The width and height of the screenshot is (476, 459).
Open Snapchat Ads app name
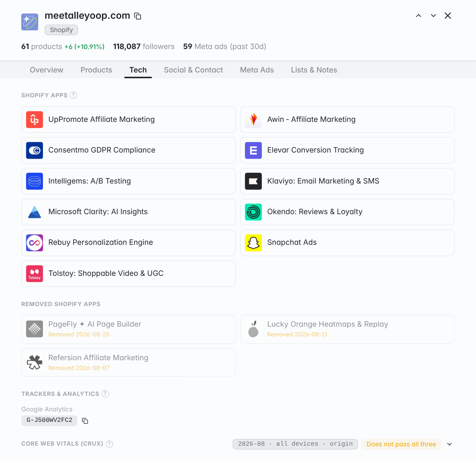[292, 242]
